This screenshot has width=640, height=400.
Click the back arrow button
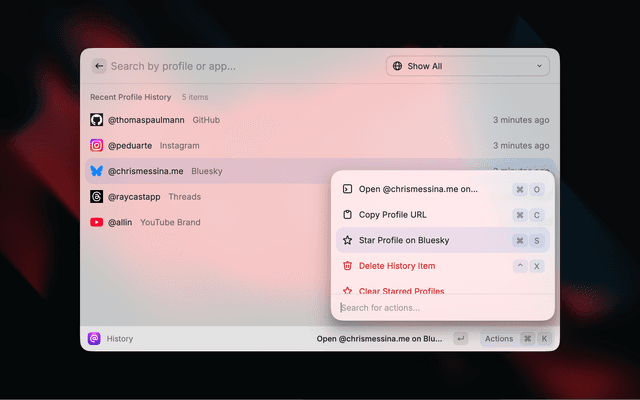[x=99, y=66]
